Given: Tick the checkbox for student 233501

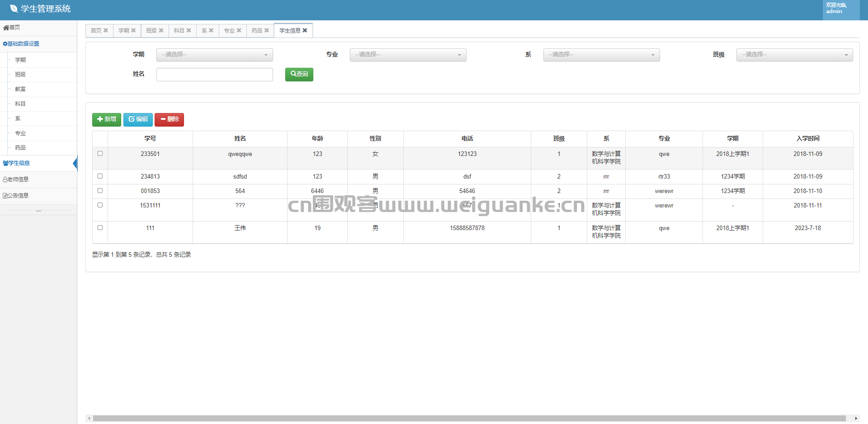Looking at the screenshot, I should [100, 154].
